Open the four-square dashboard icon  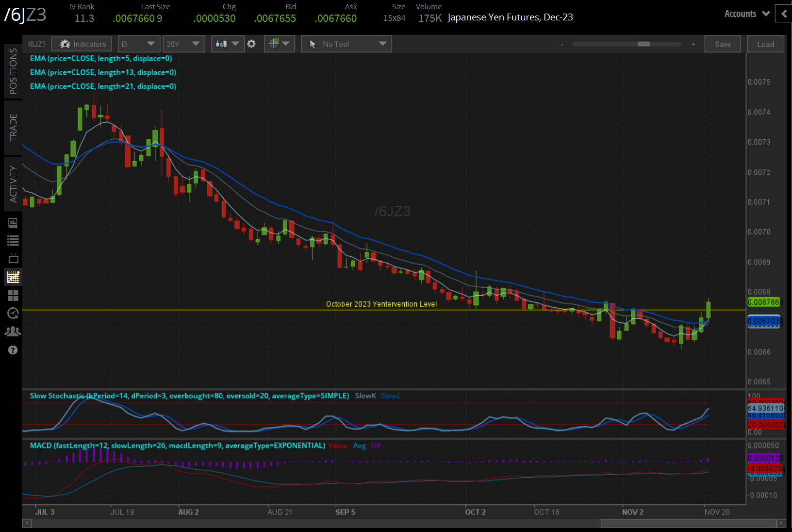point(13,295)
